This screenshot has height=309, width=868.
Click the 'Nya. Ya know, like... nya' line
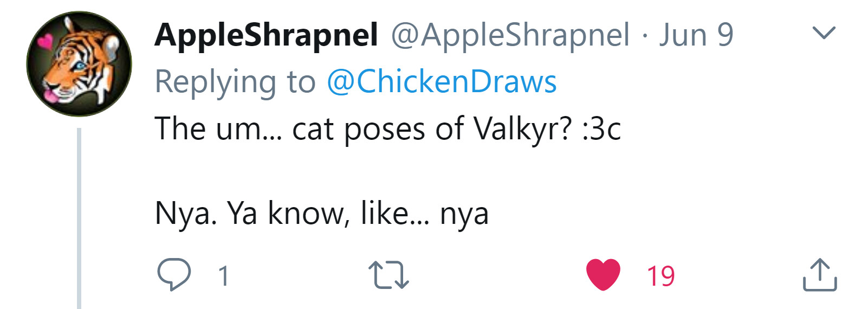point(321,213)
